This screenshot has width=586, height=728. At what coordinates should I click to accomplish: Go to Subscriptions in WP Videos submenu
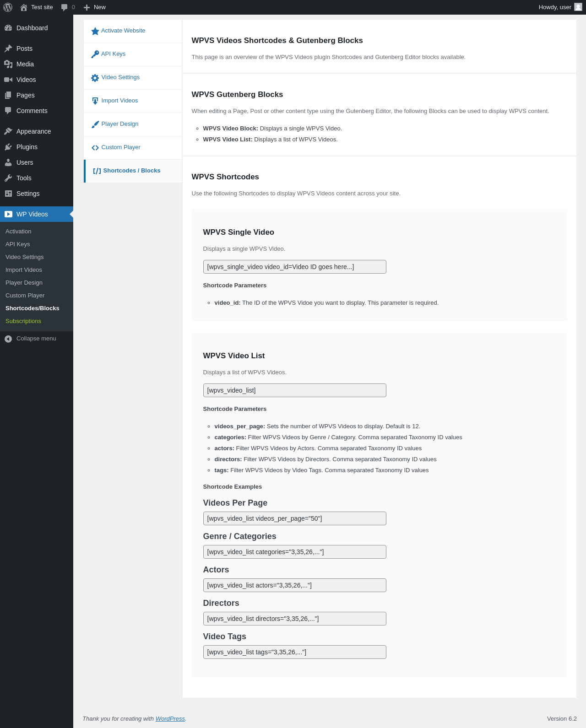pos(23,321)
